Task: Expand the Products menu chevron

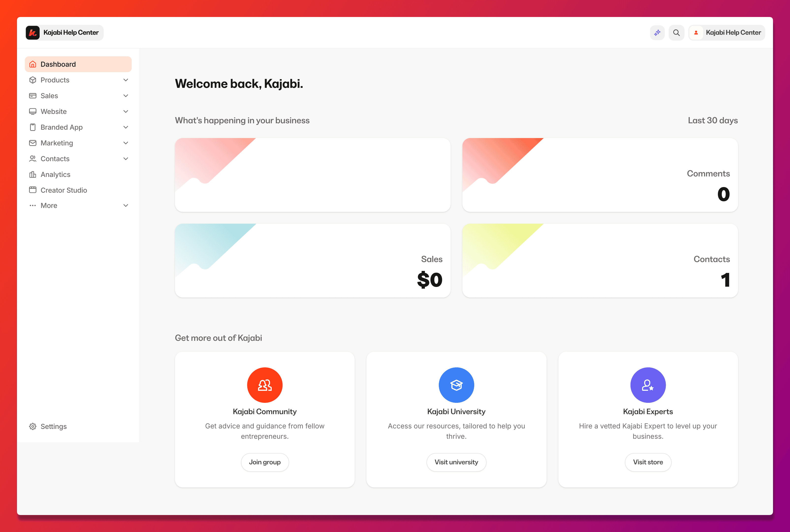Action: point(126,80)
